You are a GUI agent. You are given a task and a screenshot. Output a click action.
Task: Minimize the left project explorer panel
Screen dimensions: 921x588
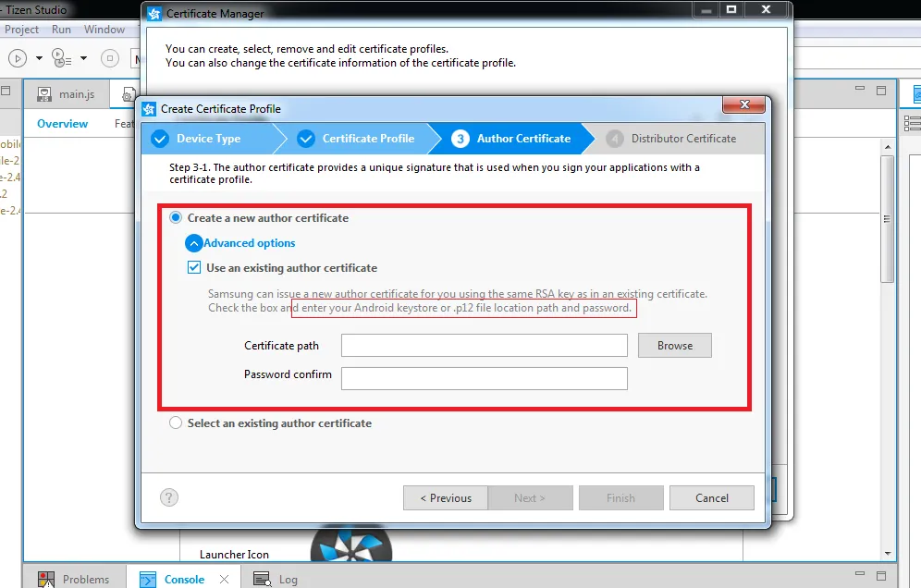tap(6, 91)
